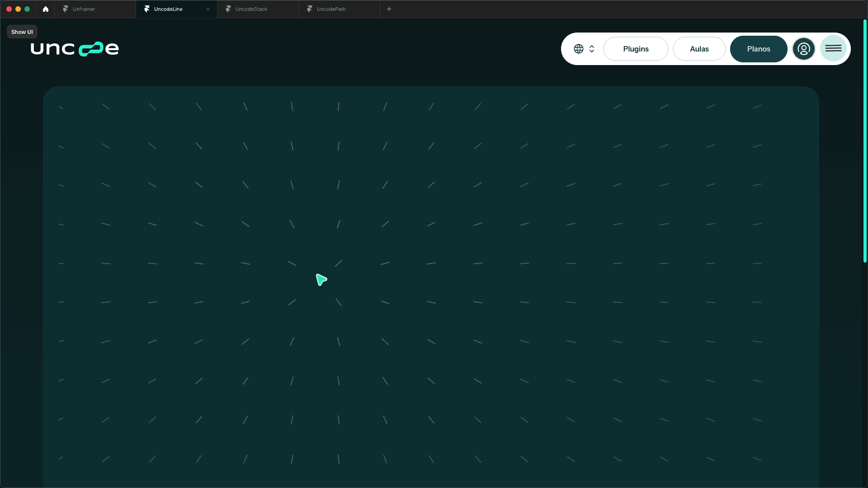The width and height of the screenshot is (868, 488).
Task: Click the Framer icon on Unframer tab
Action: (66, 9)
